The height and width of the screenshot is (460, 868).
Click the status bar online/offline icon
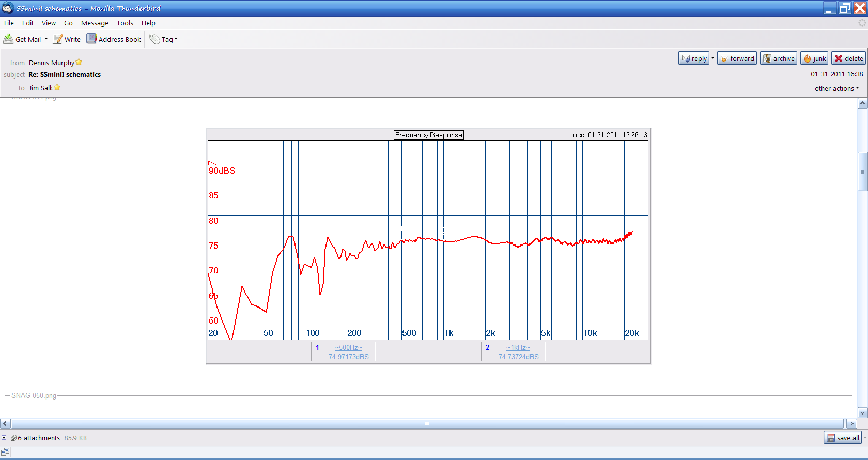(x=5, y=452)
